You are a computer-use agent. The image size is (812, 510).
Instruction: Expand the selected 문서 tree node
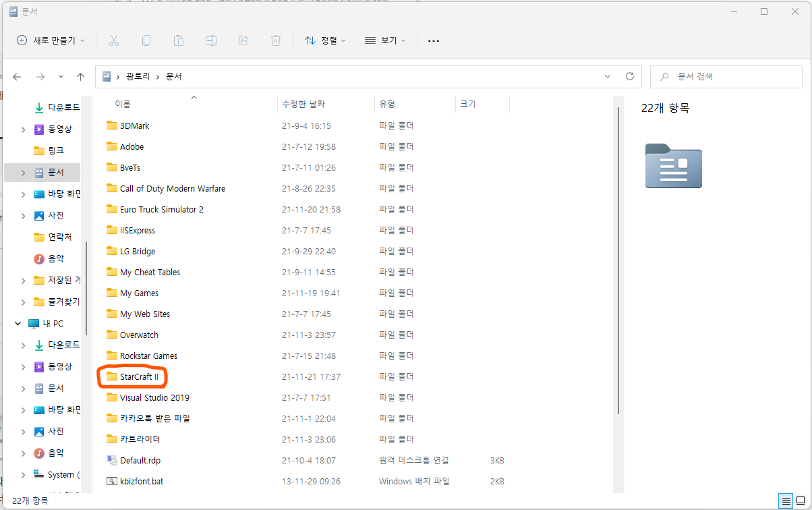(24, 172)
